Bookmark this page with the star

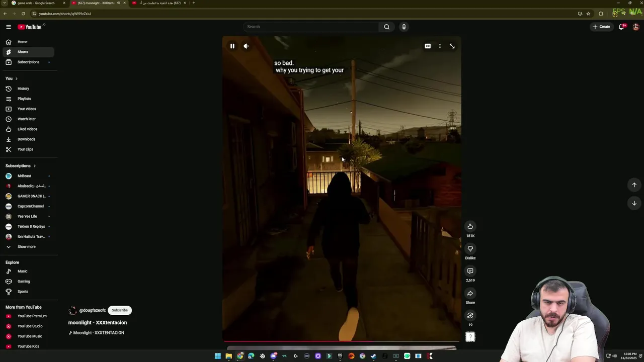coord(588,14)
